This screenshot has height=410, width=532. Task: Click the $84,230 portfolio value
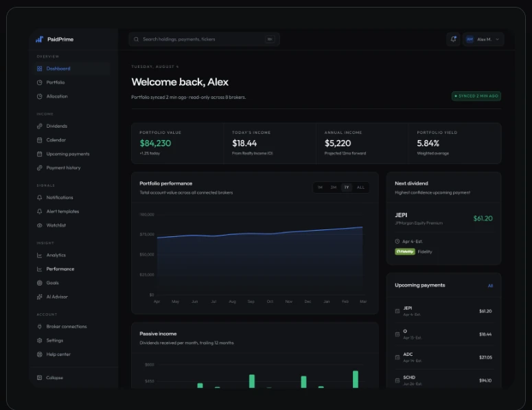[x=155, y=144]
